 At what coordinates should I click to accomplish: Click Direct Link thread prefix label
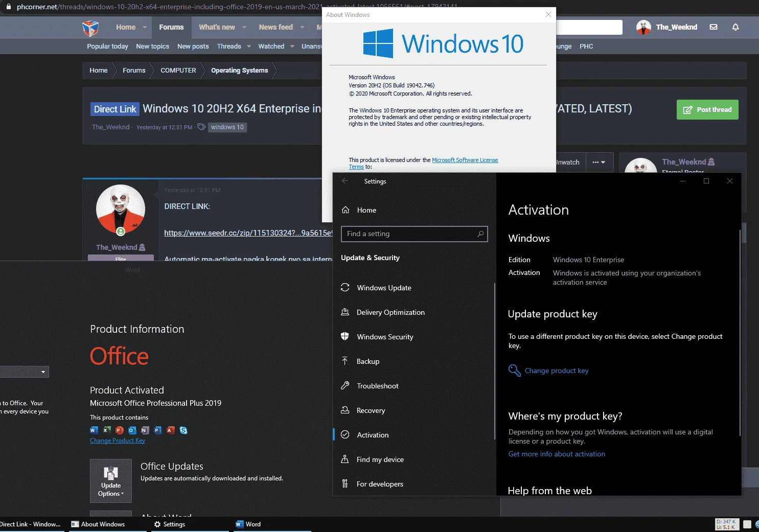(115, 109)
